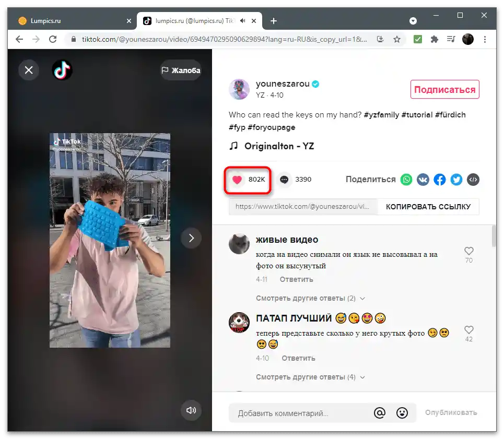Expand Смотреть другие ответы (4)

click(x=311, y=377)
